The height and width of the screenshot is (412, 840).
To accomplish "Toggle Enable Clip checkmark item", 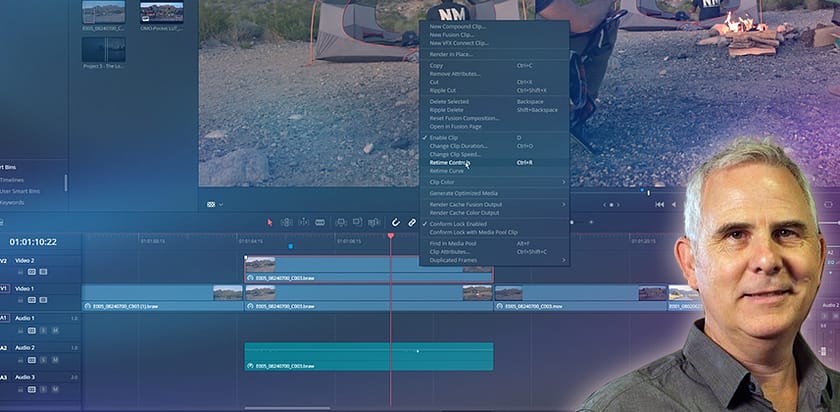I will tap(493, 138).
